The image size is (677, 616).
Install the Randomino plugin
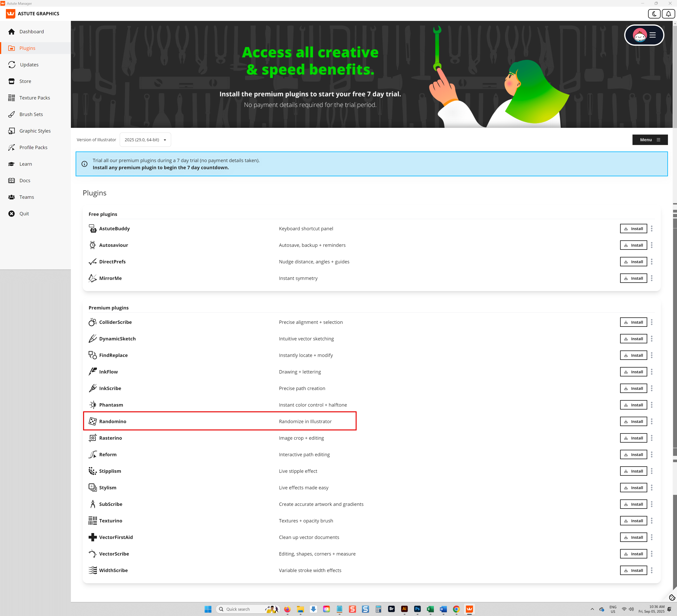tap(633, 421)
